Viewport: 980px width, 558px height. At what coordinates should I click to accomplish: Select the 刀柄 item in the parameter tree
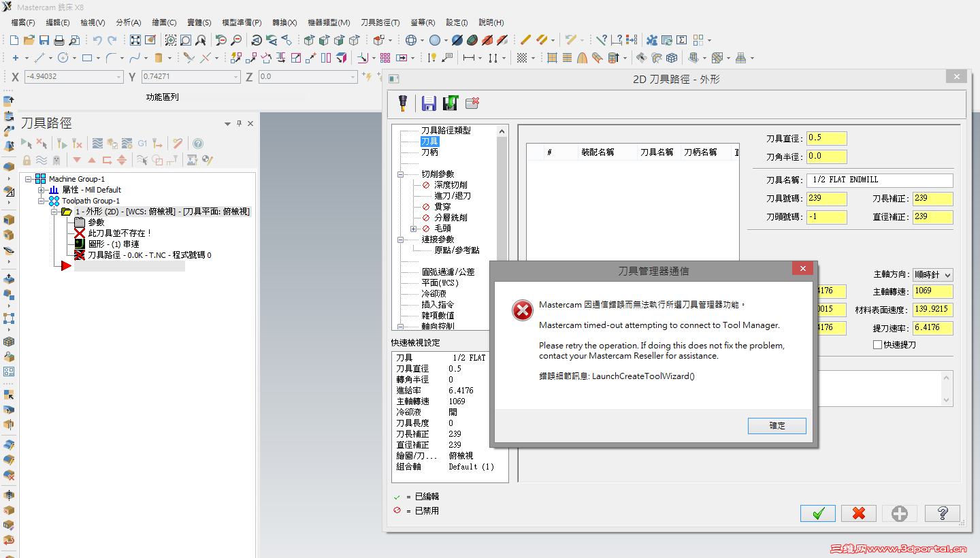[x=429, y=152]
